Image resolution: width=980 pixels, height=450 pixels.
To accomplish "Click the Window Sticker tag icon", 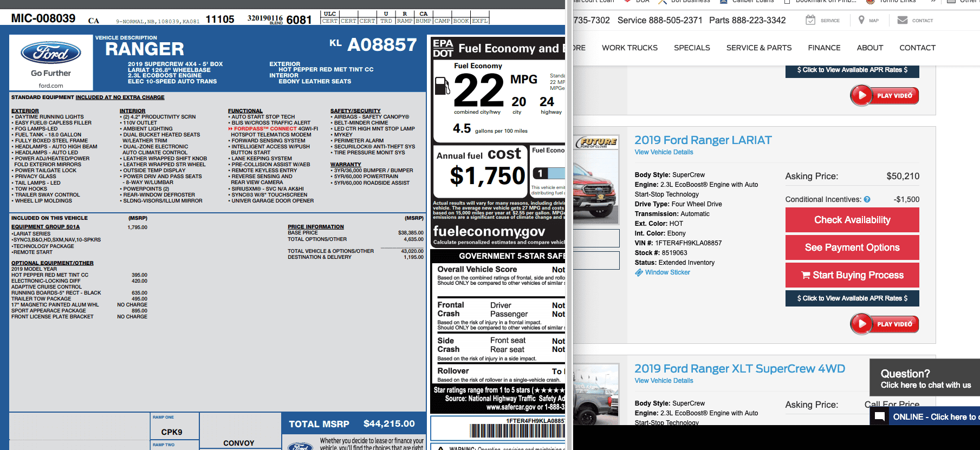I will [x=639, y=272].
